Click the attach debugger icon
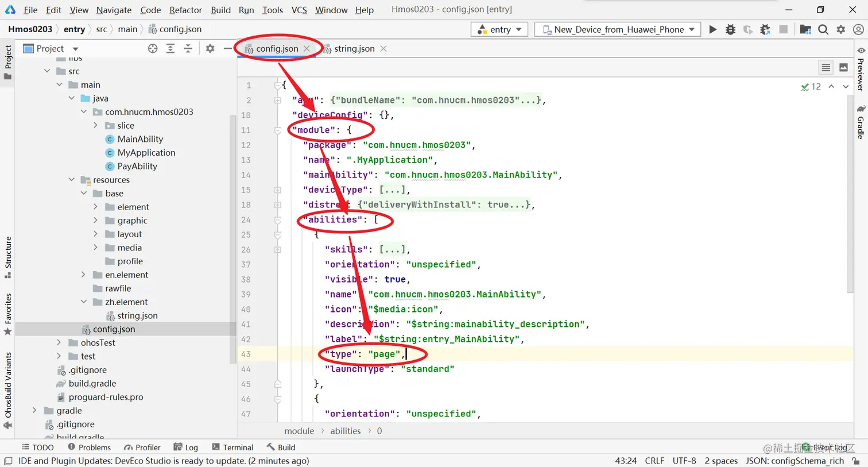 pyautogui.click(x=765, y=29)
